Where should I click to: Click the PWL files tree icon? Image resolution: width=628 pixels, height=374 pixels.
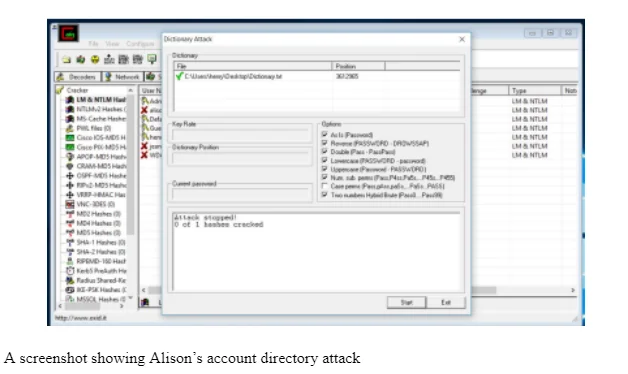(x=70, y=129)
